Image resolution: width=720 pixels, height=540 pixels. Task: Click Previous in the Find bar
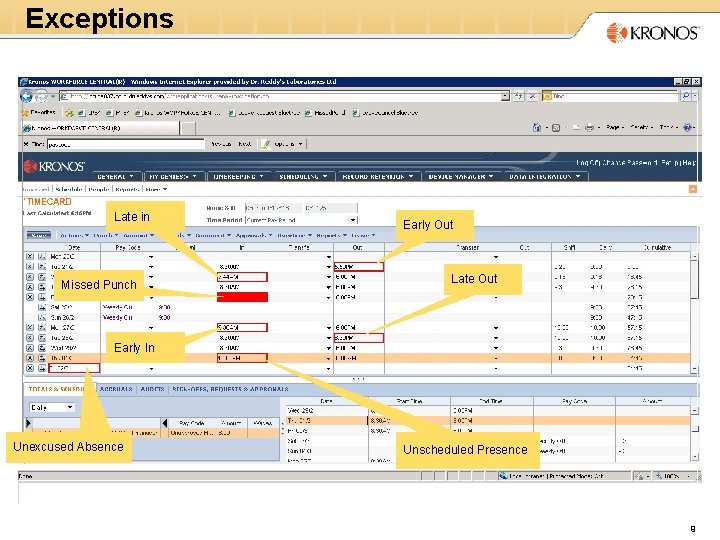pyautogui.click(x=221, y=144)
